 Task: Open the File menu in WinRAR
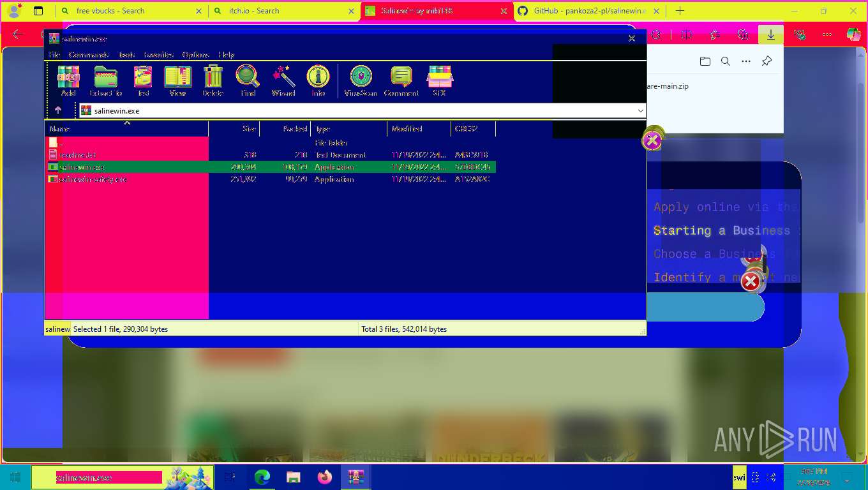tap(54, 55)
